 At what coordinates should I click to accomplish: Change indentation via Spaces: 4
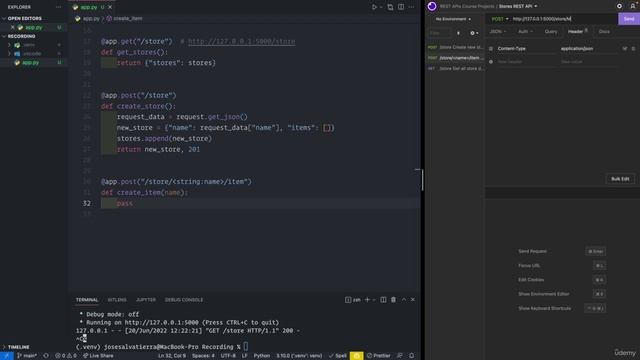coord(203,356)
